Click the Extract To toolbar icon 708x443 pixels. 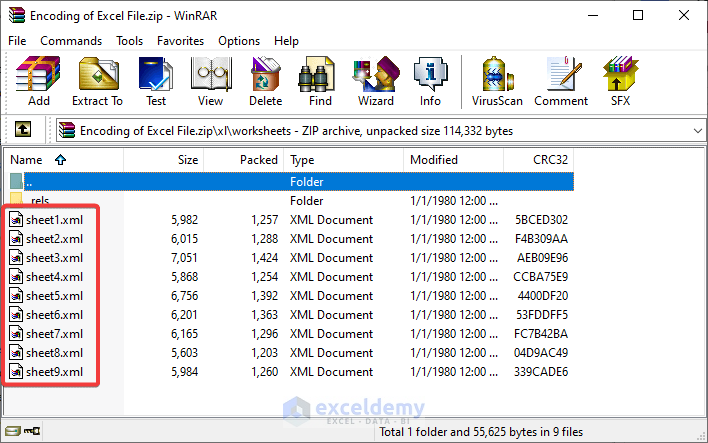click(98, 74)
